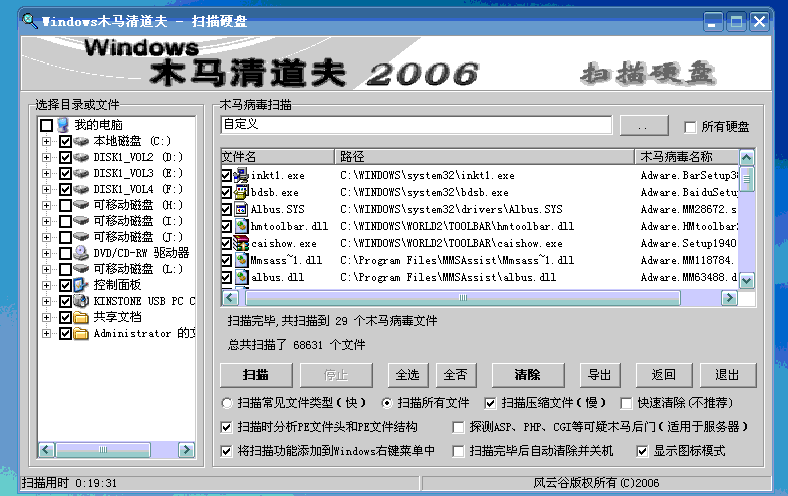788x496 pixels.
Task: Expand the Administrator documents tree node
Action: point(46,333)
